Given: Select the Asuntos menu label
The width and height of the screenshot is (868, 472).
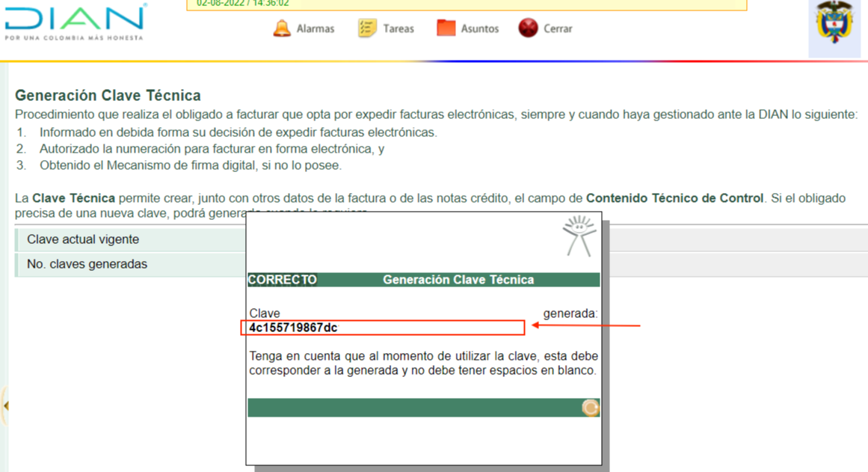Looking at the screenshot, I should (x=480, y=29).
